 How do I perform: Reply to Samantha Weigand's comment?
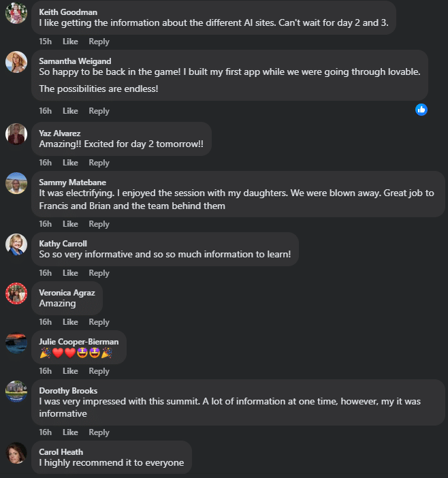(x=99, y=111)
